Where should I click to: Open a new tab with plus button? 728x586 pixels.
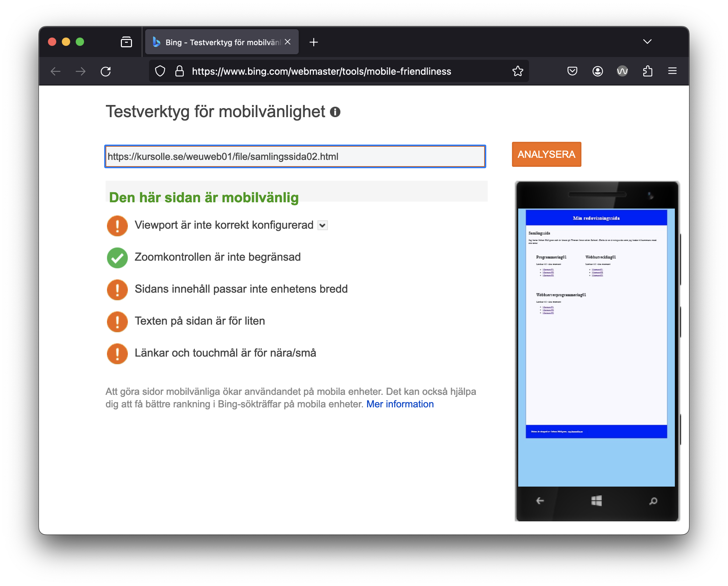coord(314,42)
